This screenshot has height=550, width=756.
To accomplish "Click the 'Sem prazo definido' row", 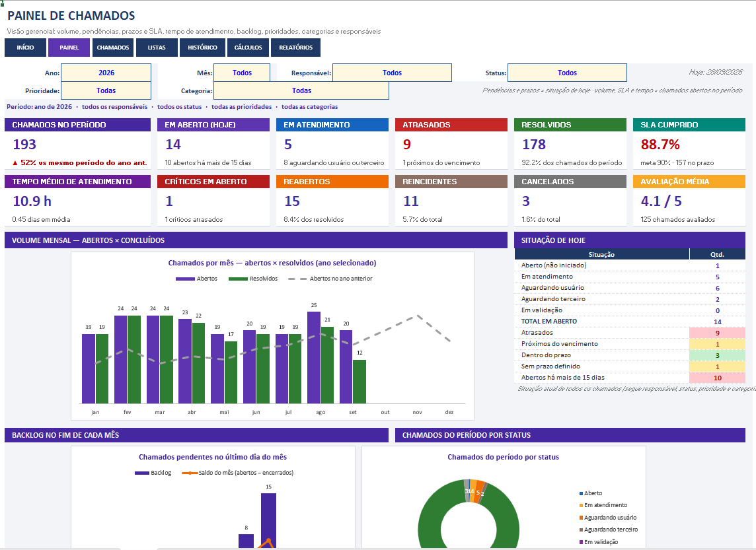I will click(x=630, y=366).
